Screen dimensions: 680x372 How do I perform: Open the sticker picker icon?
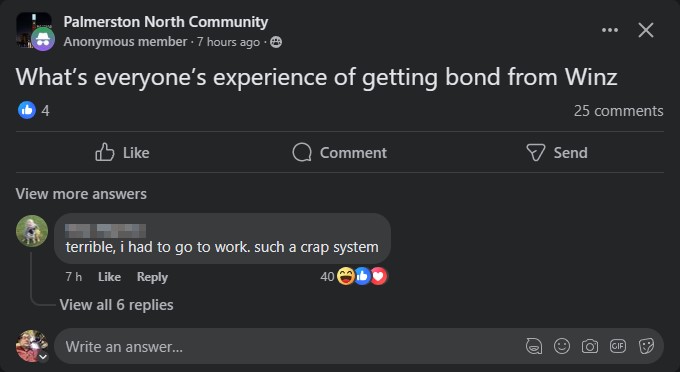[x=646, y=346]
